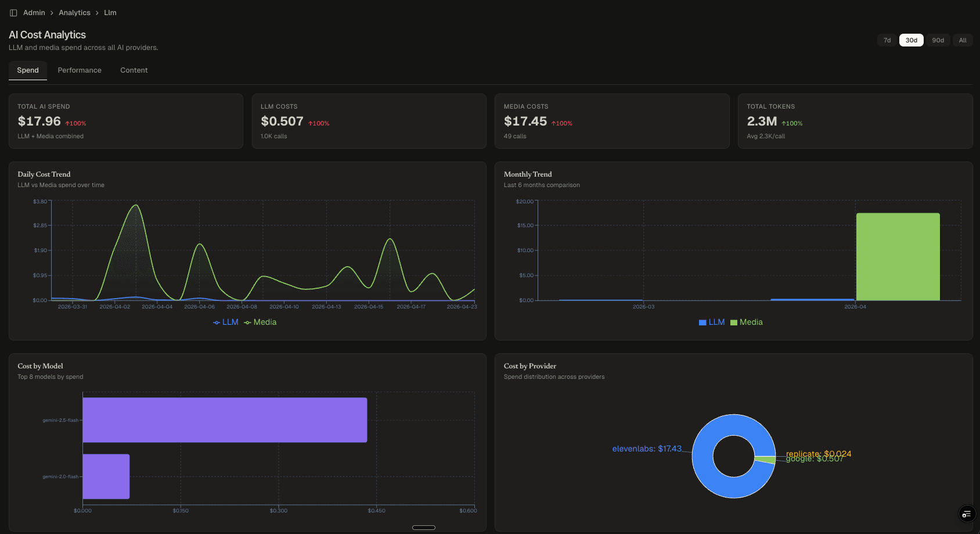Select the gemini-2.5-flash bar
Image resolution: width=980 pixels, height=534 pixels.
[225, 420]
